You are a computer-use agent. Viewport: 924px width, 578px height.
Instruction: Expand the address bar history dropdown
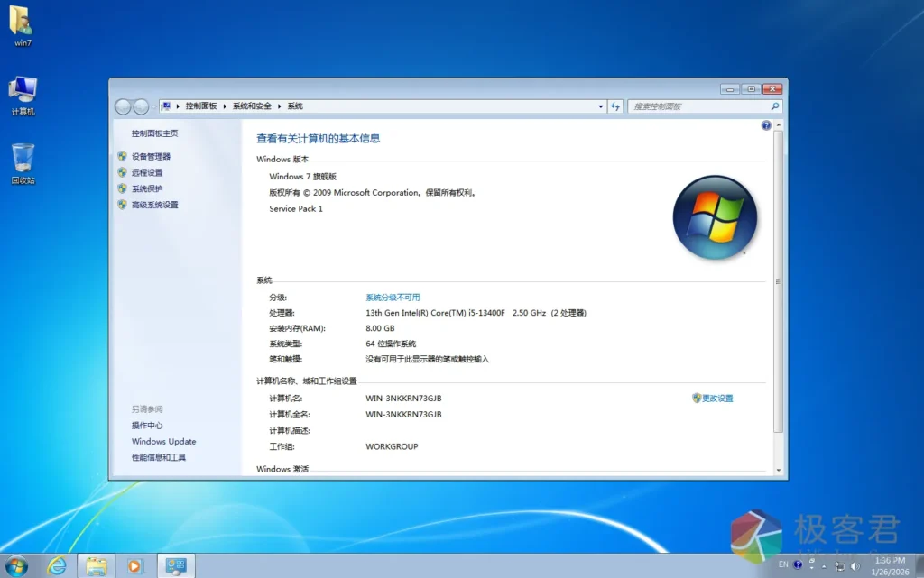(601, 106)
